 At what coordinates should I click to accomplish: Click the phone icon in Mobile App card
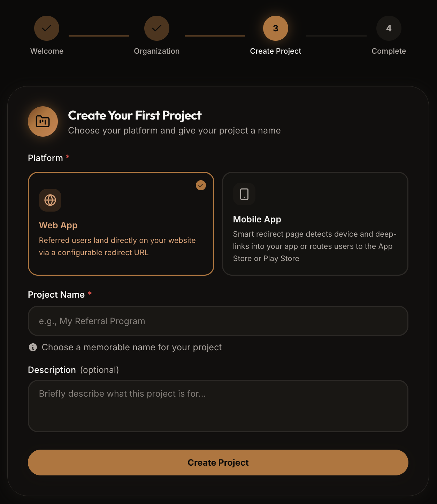coord(244,194)
